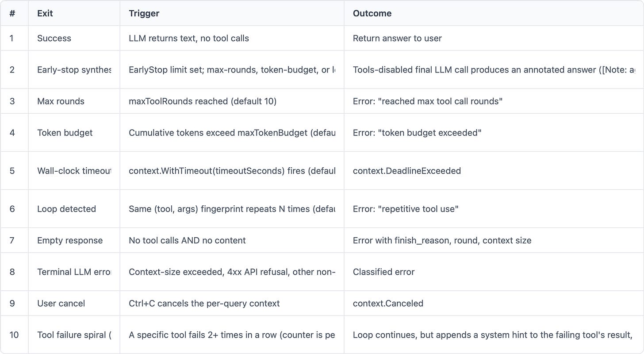The image size is (644, 354).
Task: Select the context.DeadlineExceeded outcome cell
Action: click(x=494, y=170)
